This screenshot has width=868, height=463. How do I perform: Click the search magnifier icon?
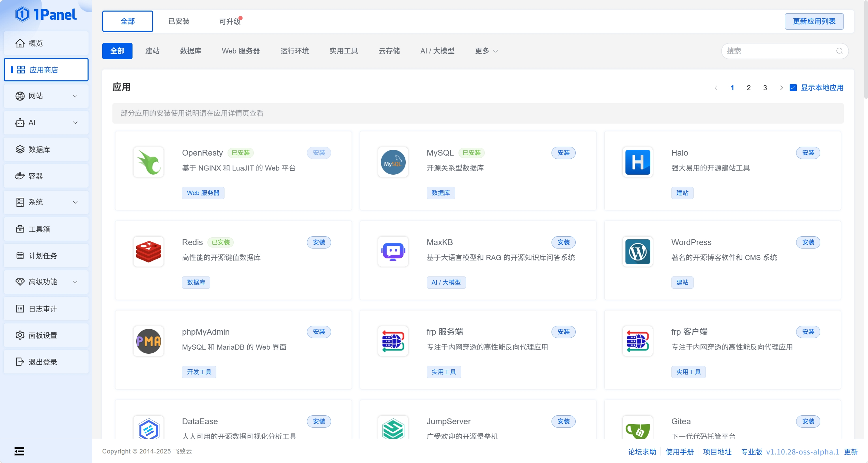[839, 51]
